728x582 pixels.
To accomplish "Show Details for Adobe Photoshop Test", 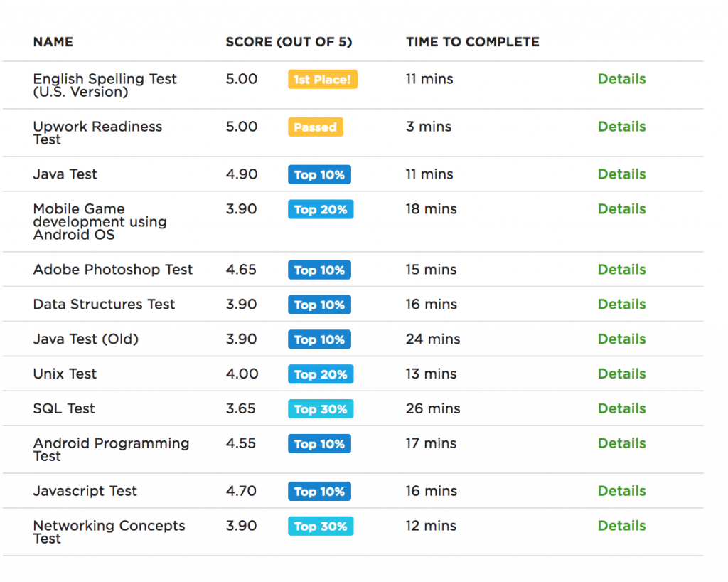I will point(621,270).
